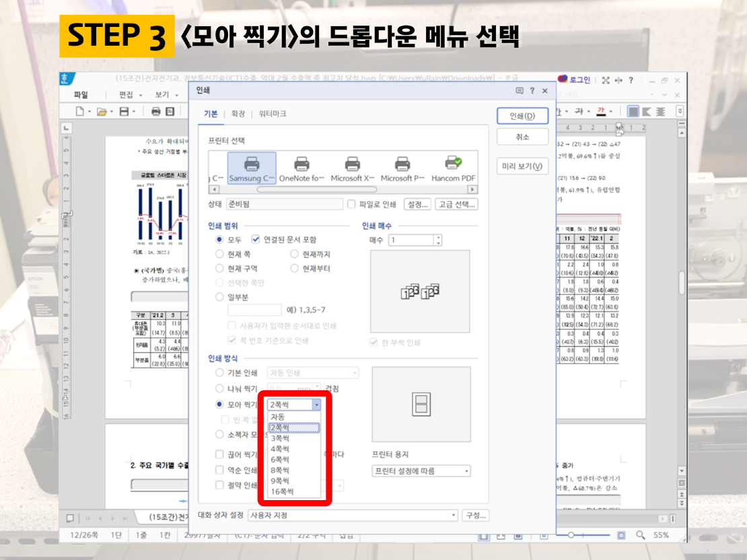This screenshot has width=747, height=560.
Task: Click the save disk icon in Hangul toolbar
Action: 124,112
